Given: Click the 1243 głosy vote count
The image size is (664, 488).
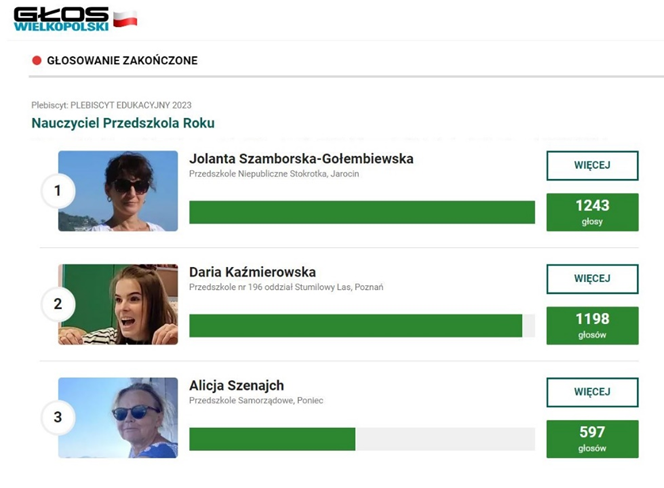Looking at the screenshot, I should pyautogui.click(x=592, y=212).
